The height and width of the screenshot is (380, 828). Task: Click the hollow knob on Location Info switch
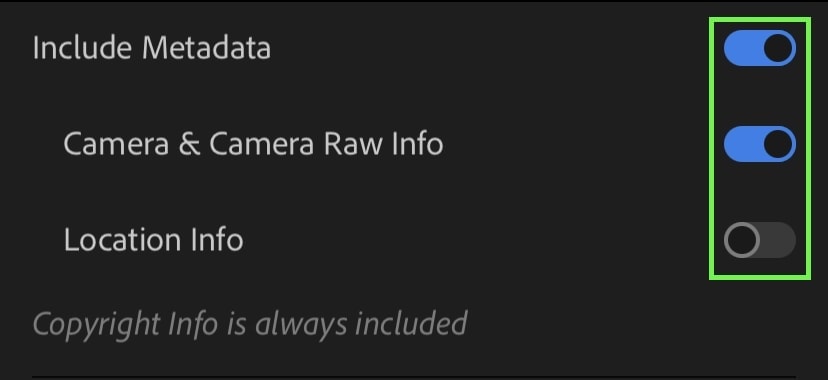coord(741,240)
